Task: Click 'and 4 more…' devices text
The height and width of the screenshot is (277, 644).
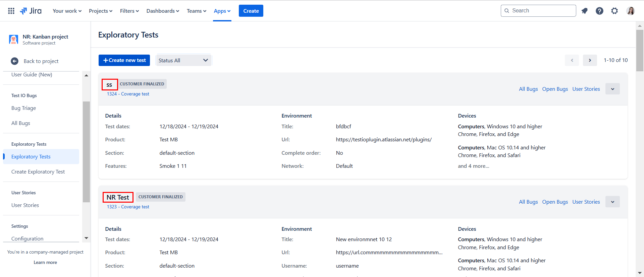Action: coord(473,166)
